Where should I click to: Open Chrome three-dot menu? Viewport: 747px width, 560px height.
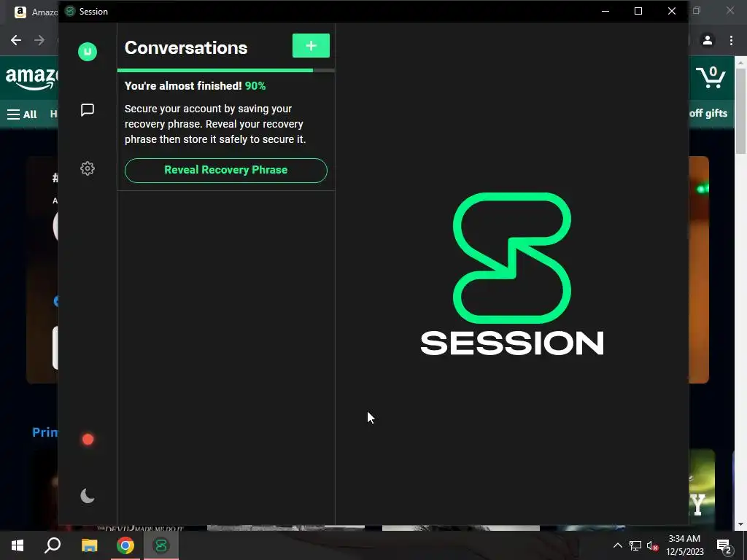[x=731, y=41]
